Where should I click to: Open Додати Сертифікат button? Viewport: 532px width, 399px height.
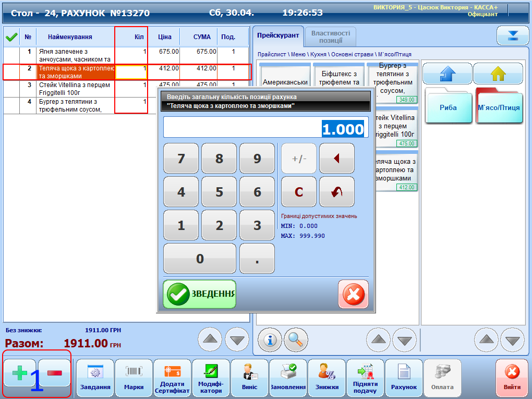pyautogui.click(x=172, y=378)
